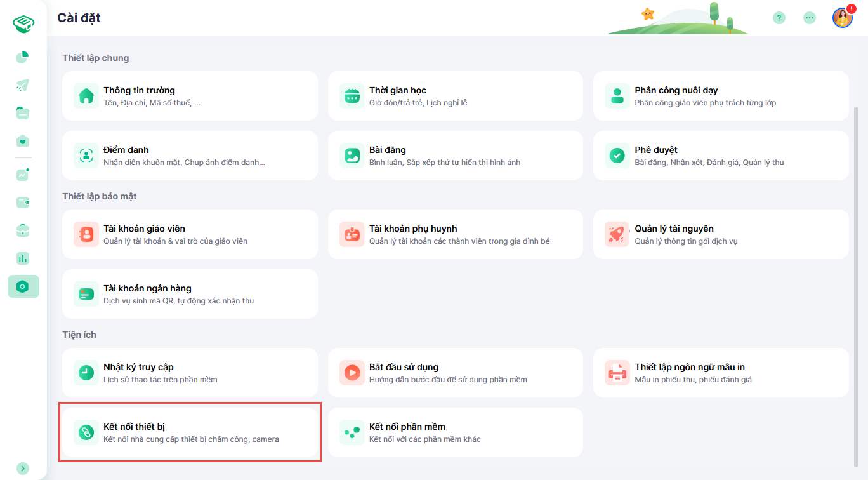Image resolution: width=868 pixels, height=480 pixels.
Task: Open Thời gian học settings card
Action: click(455, 96)
